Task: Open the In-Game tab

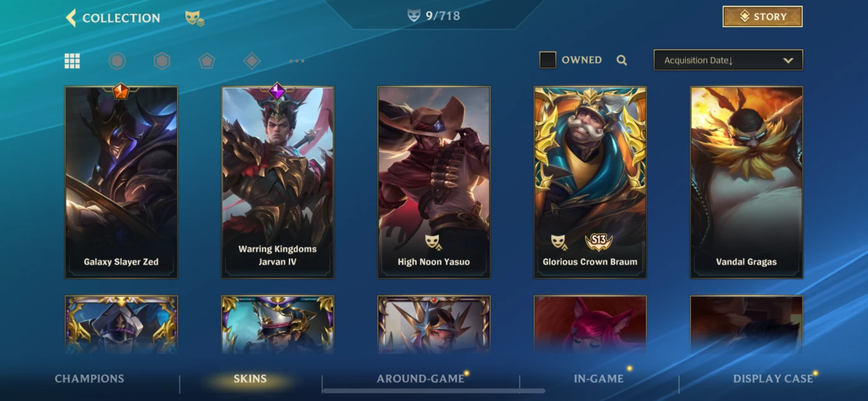Action: 598,379
